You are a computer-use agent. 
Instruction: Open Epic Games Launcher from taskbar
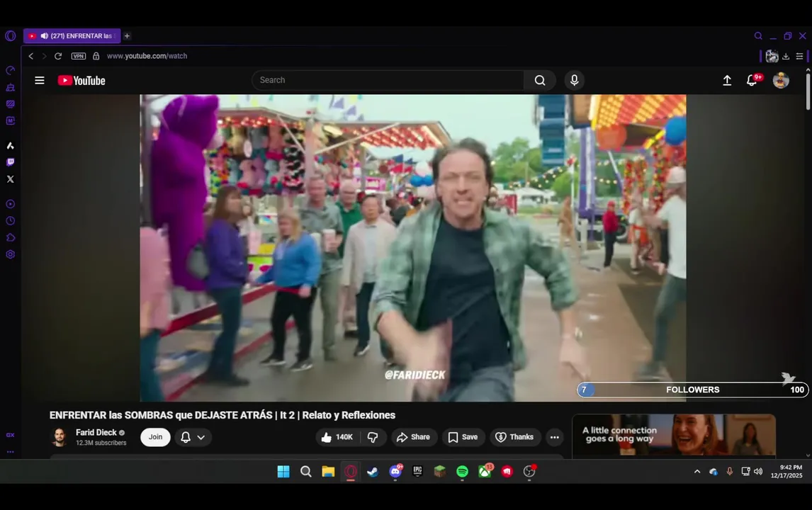pyautogui.click(x=417, y=471)
